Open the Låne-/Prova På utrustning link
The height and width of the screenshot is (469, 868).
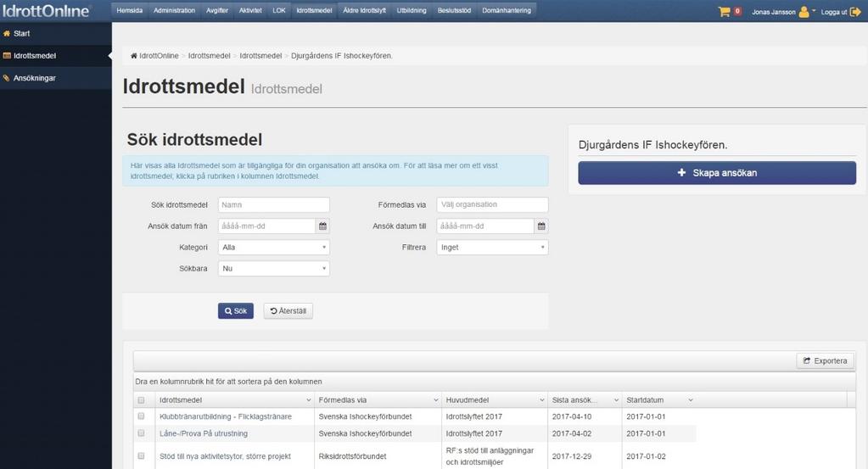click(203, 433)
